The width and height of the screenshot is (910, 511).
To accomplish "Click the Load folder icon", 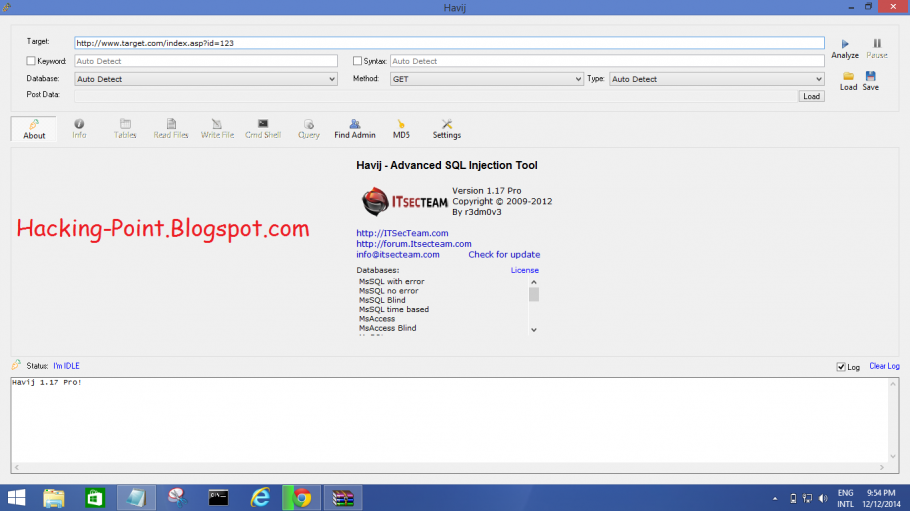I will tap(848, 76).
